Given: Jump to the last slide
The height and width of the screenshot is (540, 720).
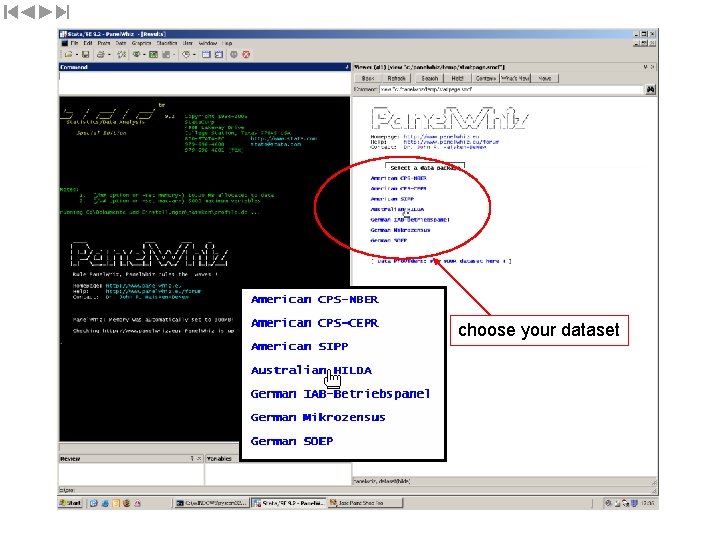Looking at the screenshot, I should tap(63, 12).
